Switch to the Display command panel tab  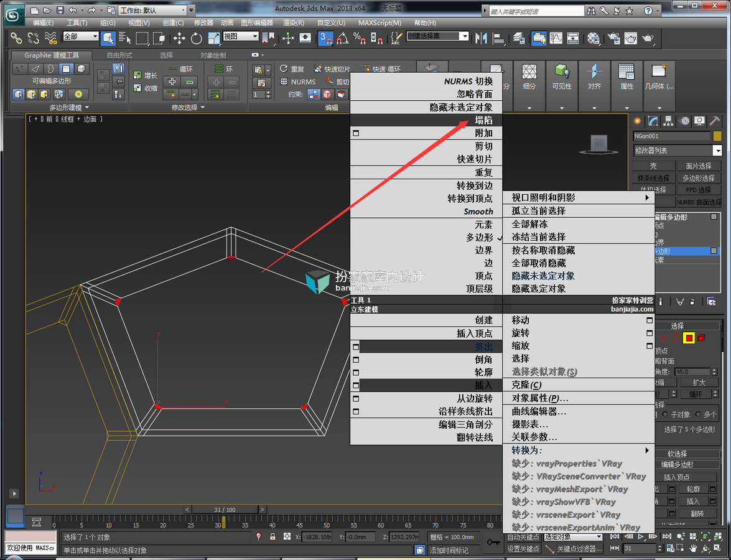[x=699, y=121]
